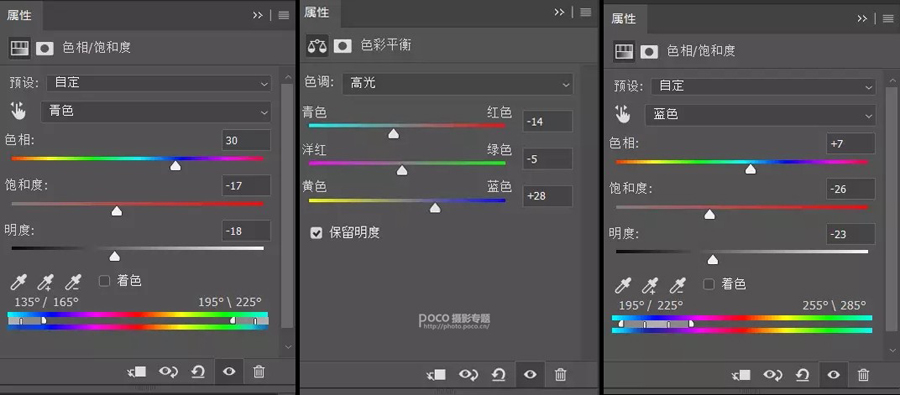The width and height of the screenshot is (900, 395).
Task: Open the 预设 dropdown in the 蓝色 panel
Action: tap(763, 87)
